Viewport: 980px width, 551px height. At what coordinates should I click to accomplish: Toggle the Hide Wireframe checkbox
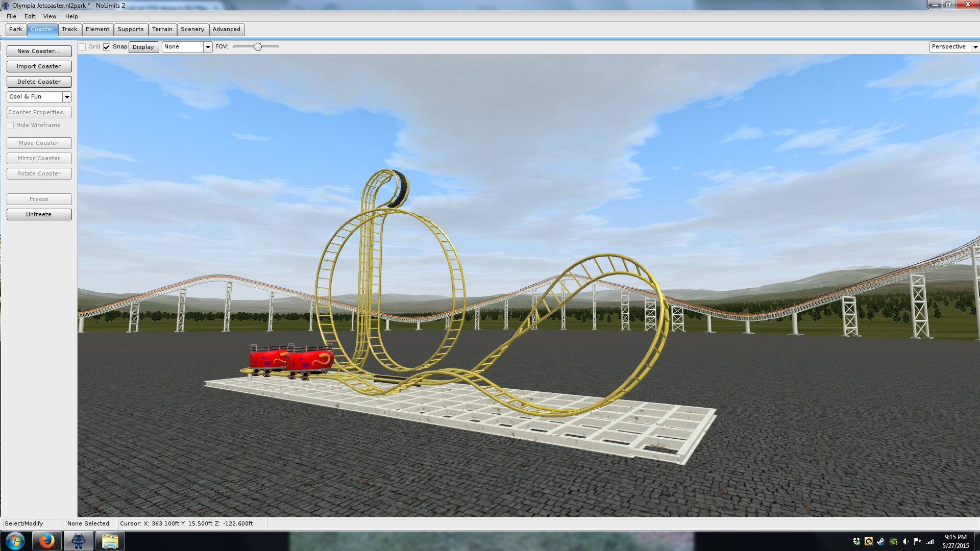(10, 126)
